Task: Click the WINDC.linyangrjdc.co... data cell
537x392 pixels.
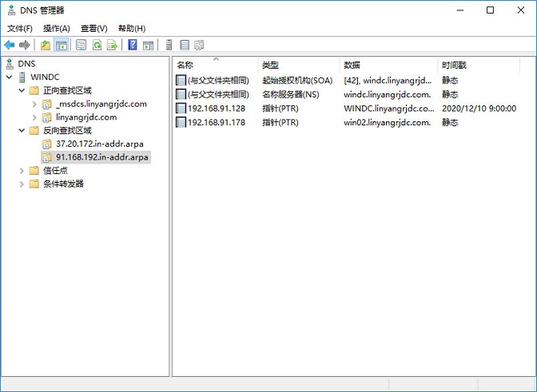Action: (388, 109)
